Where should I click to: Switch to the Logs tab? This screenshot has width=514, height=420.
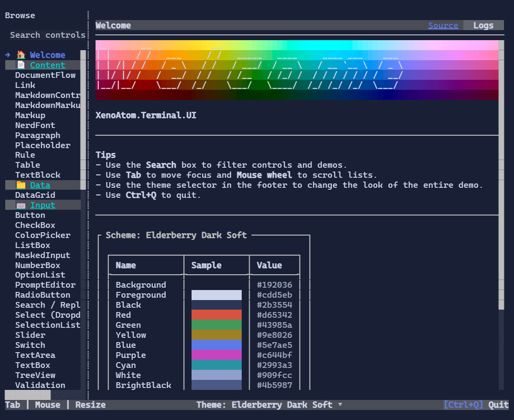(483, 25)
